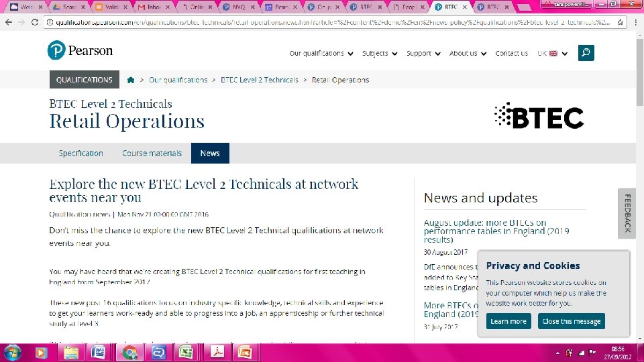Close the Gmail Inbox tab
Viewport: 644px width, 362px height.
pos(168,7)
